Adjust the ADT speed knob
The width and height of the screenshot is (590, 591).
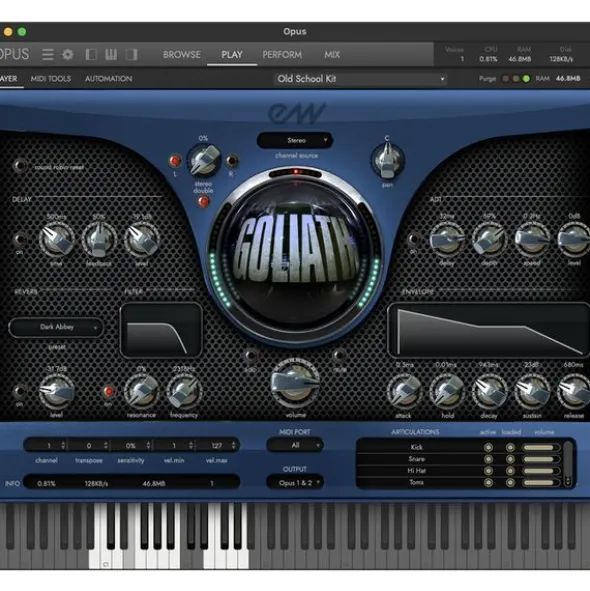coord(532,240)
